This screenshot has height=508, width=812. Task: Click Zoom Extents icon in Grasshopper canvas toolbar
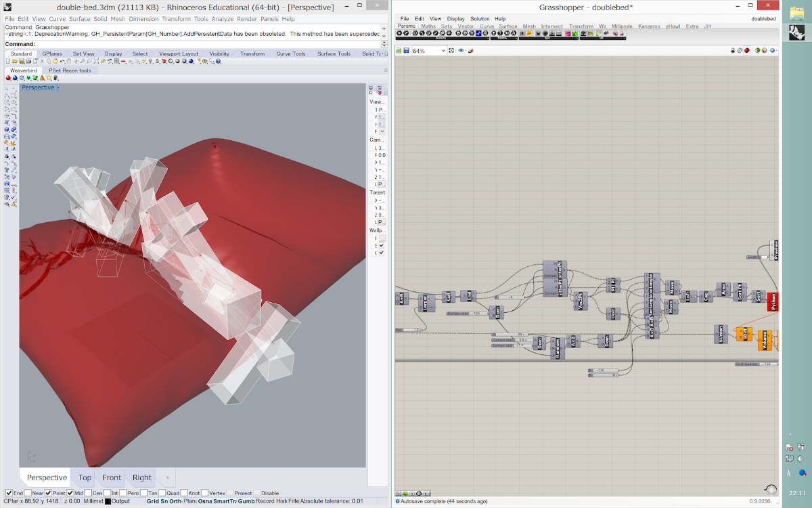click(451, 51)
